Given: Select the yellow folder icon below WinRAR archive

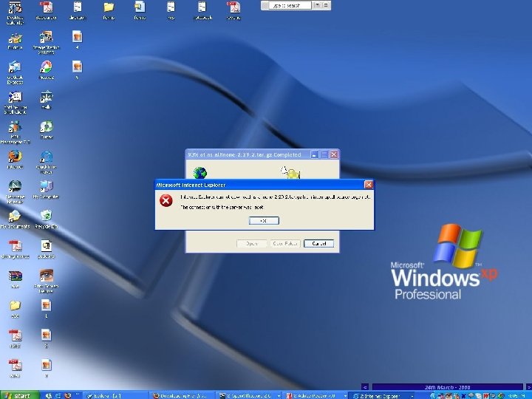Looking at the screenshot, I should point(15,306).
